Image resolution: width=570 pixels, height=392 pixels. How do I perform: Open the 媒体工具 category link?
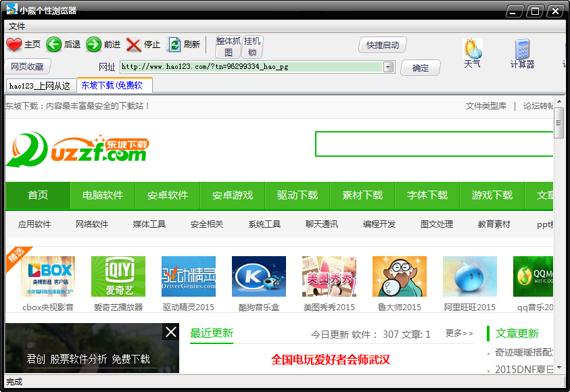tap(149, 224)
